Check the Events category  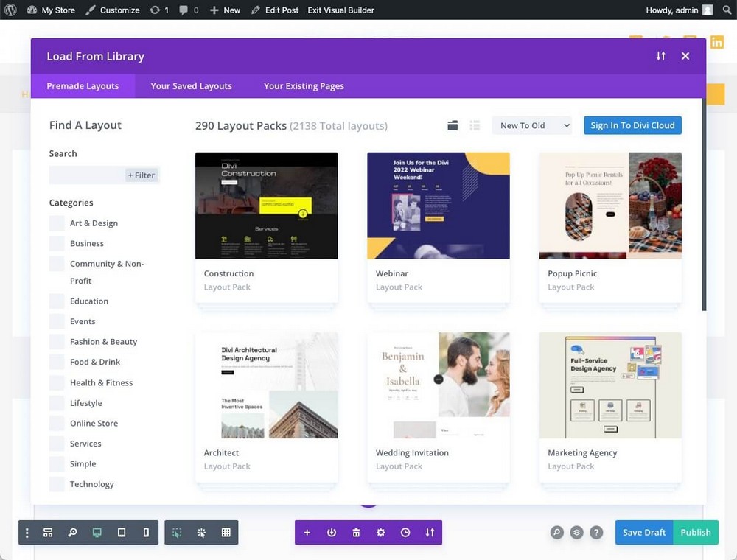tap(57, 321)
